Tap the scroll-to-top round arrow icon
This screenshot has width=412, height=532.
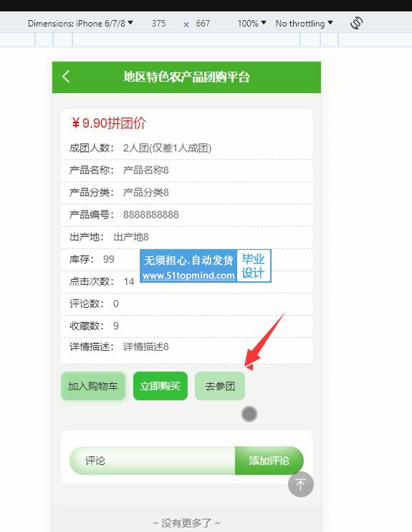[x=301, y=484]
